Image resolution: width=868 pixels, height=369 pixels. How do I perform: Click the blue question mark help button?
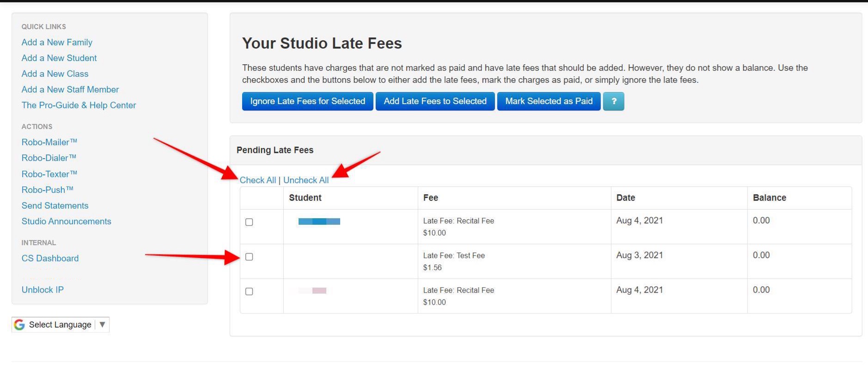[x=613, y=101]
